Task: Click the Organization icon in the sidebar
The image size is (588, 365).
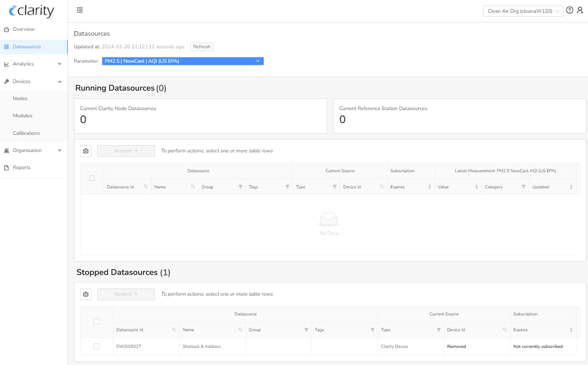Action: click(x=6, y=150)
